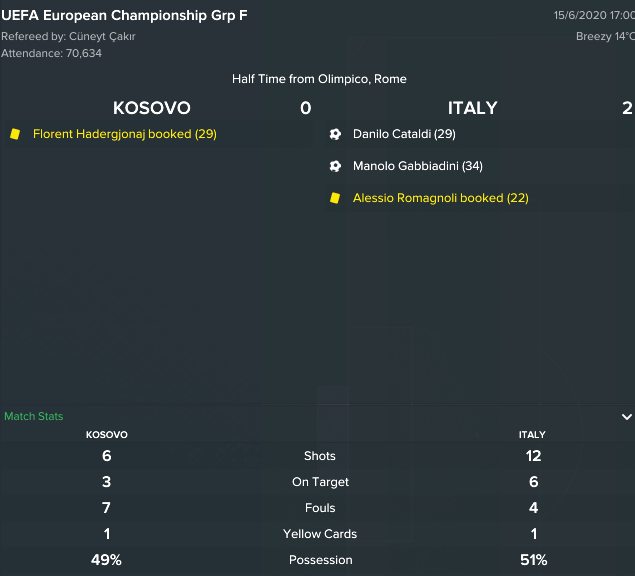Click the yellow card icon beside Alessio Romagnoli
Viewport: 635px width, 576px height.
click(335, 198)
